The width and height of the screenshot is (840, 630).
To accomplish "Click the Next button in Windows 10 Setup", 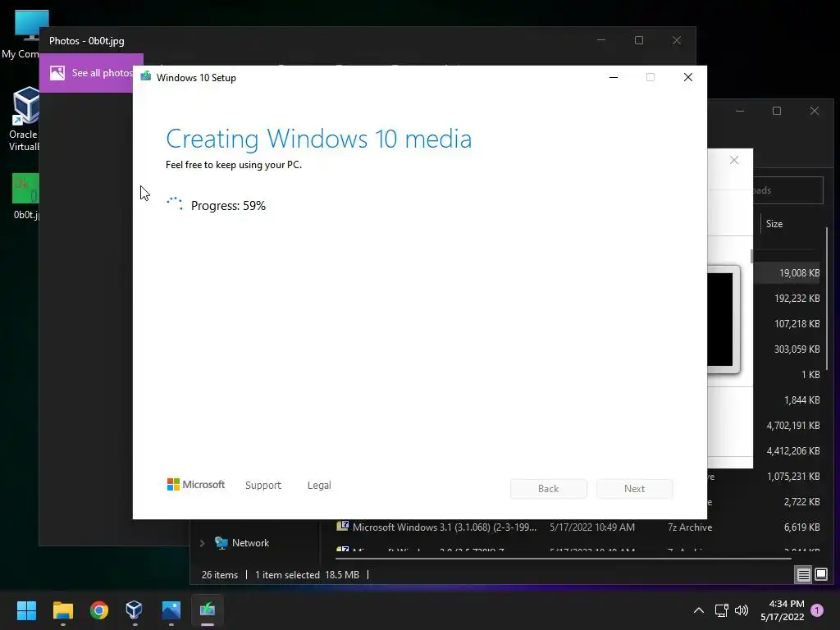I will click(x=634, y=489).
